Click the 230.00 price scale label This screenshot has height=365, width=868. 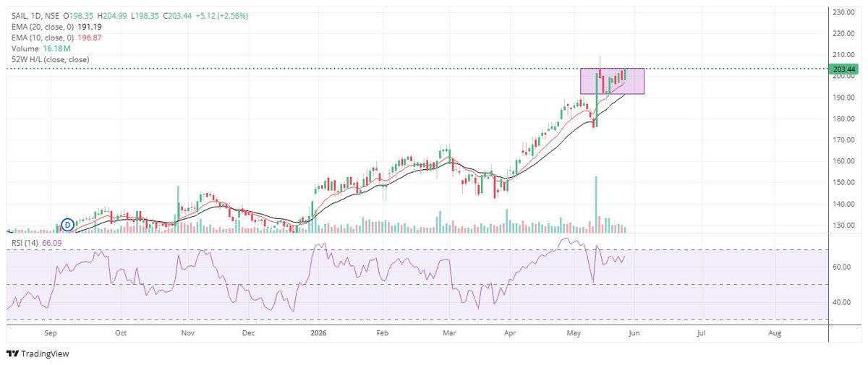coord(843,12)
